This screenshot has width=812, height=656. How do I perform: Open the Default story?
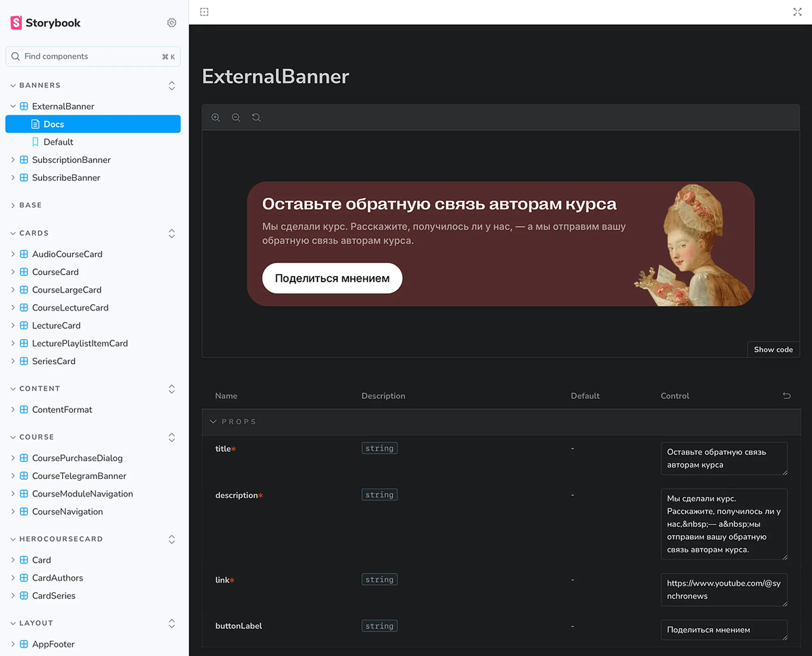tap(93, 142)
